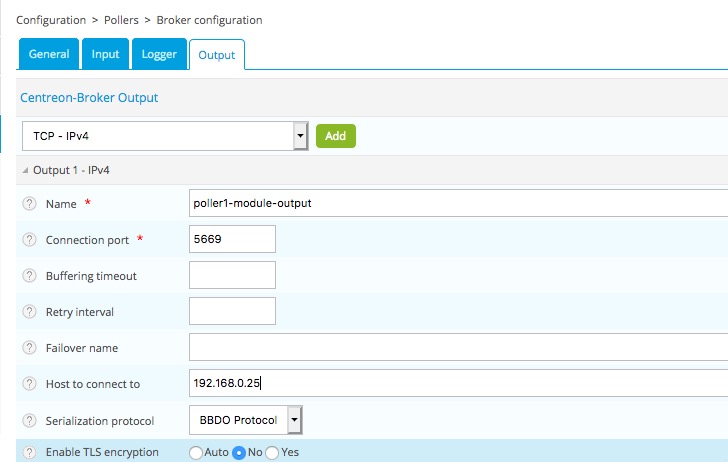Open help icon for Buffering timeout

point(29,276)
